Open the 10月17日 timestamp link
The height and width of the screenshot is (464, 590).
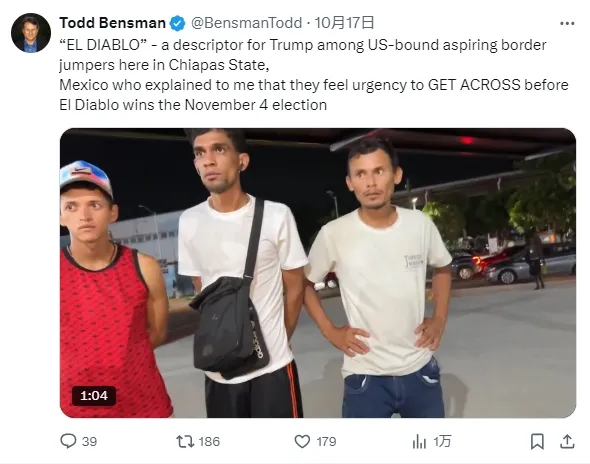tap(344, 23)
